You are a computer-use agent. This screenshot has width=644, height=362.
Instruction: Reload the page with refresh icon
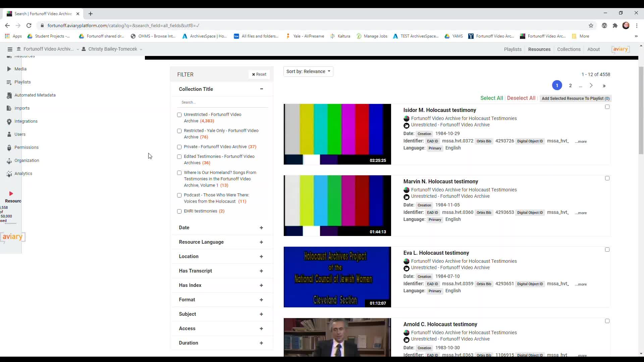tap(29, 25)
